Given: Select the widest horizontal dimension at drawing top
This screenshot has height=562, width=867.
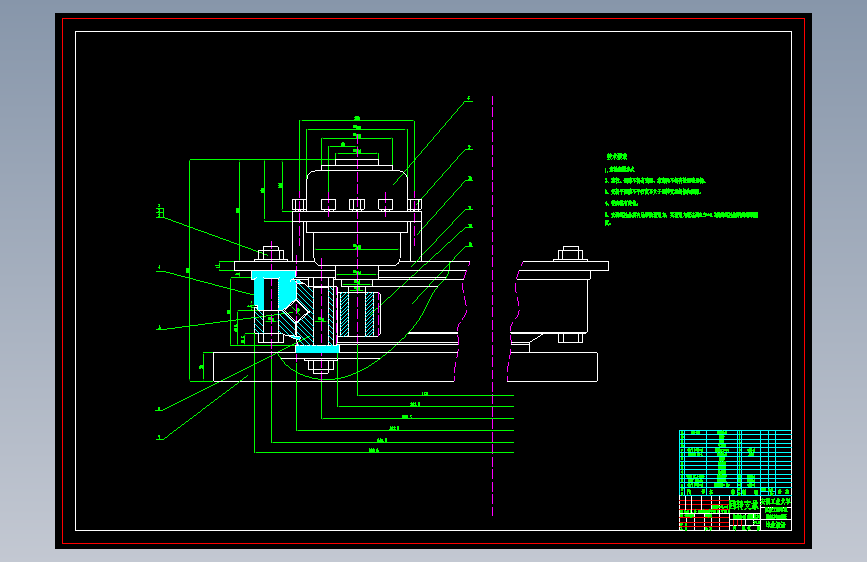Looking at the screenshot, I should [357, 120].
